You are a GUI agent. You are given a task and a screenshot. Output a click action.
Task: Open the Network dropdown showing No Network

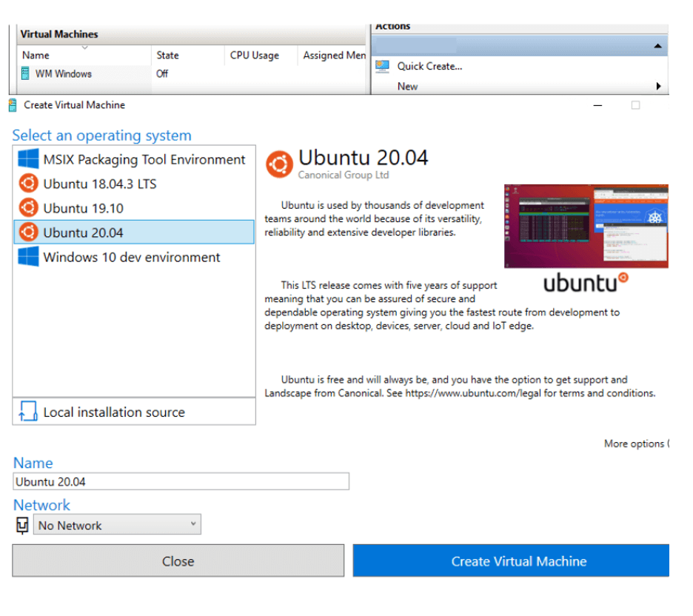tap(117, 525)
